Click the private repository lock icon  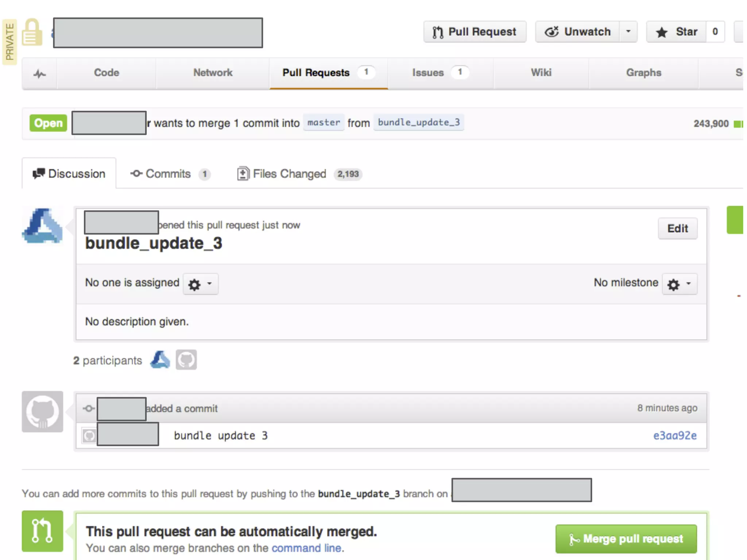32,33
